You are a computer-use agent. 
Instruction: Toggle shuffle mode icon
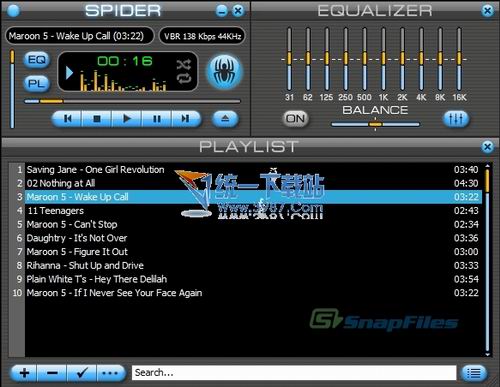point(184,64)
